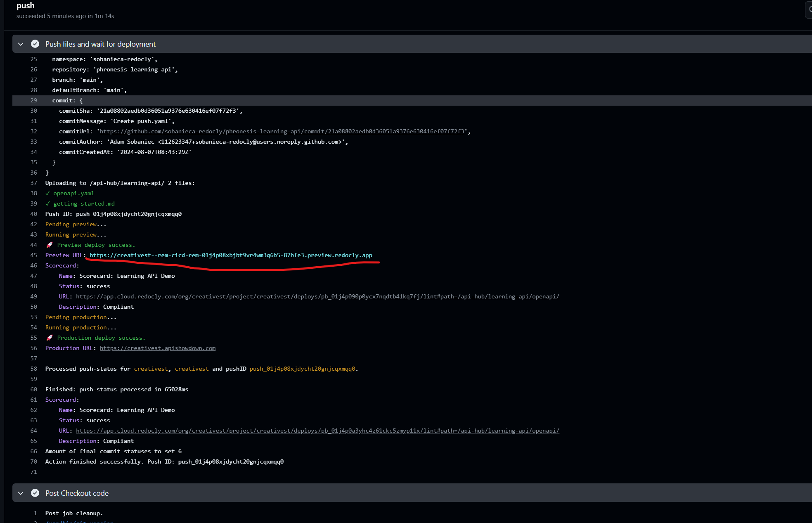Open the creativest.apishowdown.com production URL
This screenshot has height=523, width=812.
(x=157, y=348)
